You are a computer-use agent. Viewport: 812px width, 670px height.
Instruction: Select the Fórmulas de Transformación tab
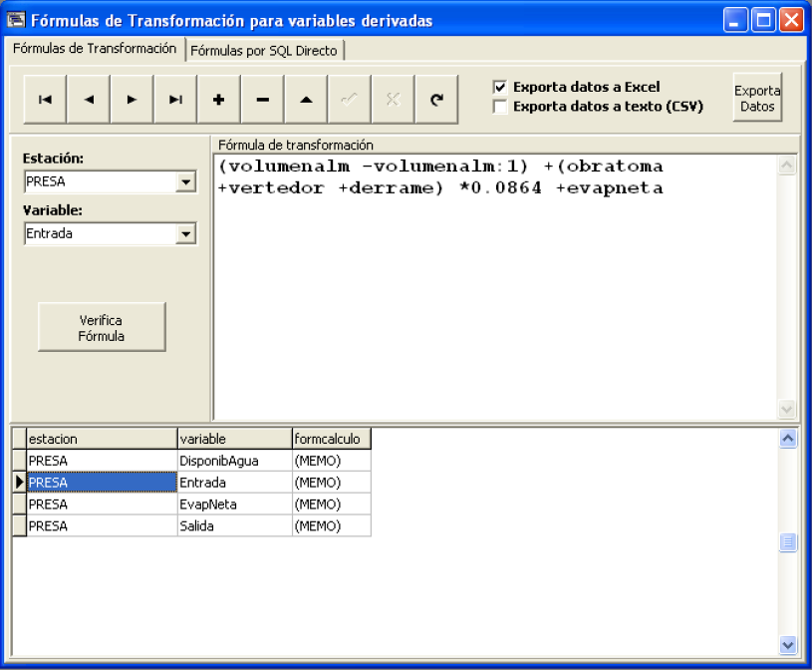click(x=95, y=49)
